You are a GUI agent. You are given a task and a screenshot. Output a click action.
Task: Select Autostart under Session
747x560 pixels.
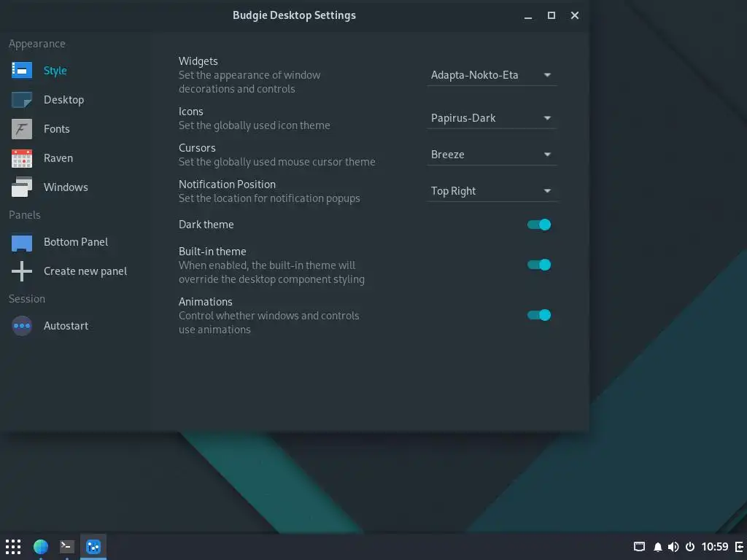[x=66, y=326]
